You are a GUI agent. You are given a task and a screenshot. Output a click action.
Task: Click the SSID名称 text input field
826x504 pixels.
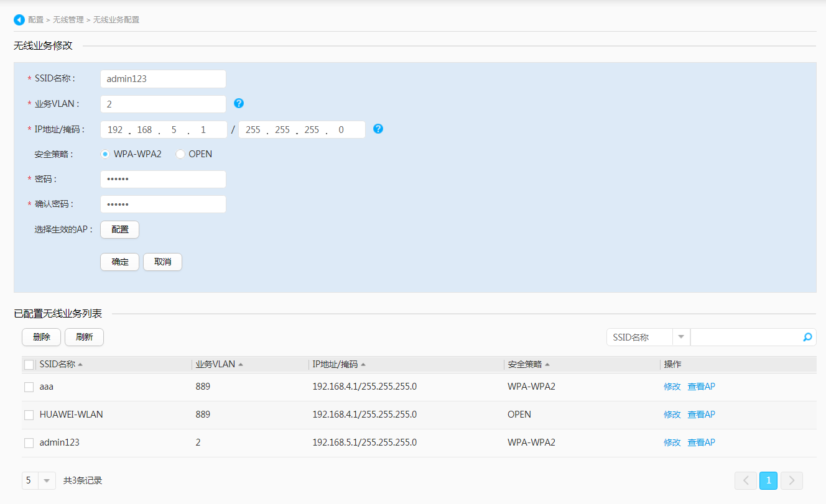point(163,79)
